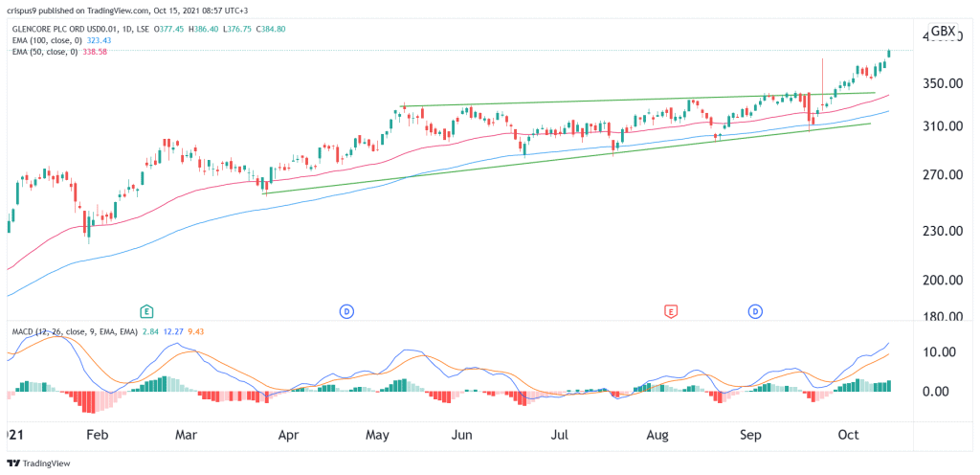
Task: Open the dividend D marker in late April
Action: point(345,310)
